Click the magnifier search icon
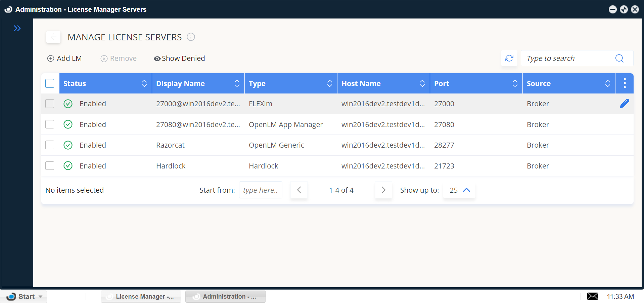The image size is (644, 303). [x=619, y=58]
